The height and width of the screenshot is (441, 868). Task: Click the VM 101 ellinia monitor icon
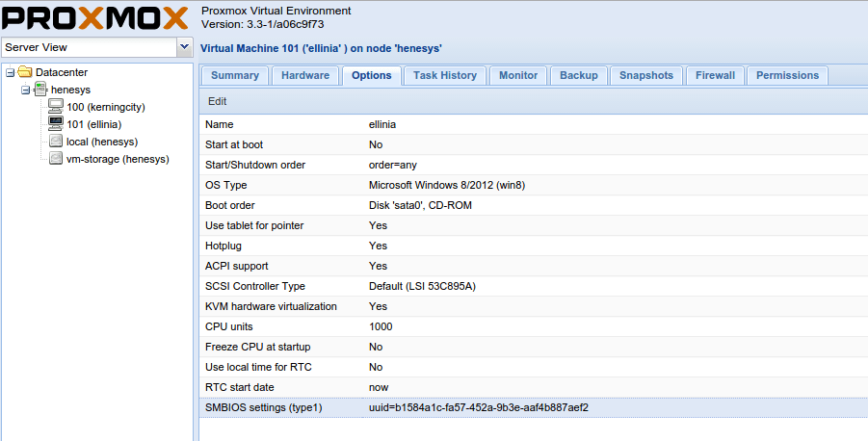click(56, 124)
